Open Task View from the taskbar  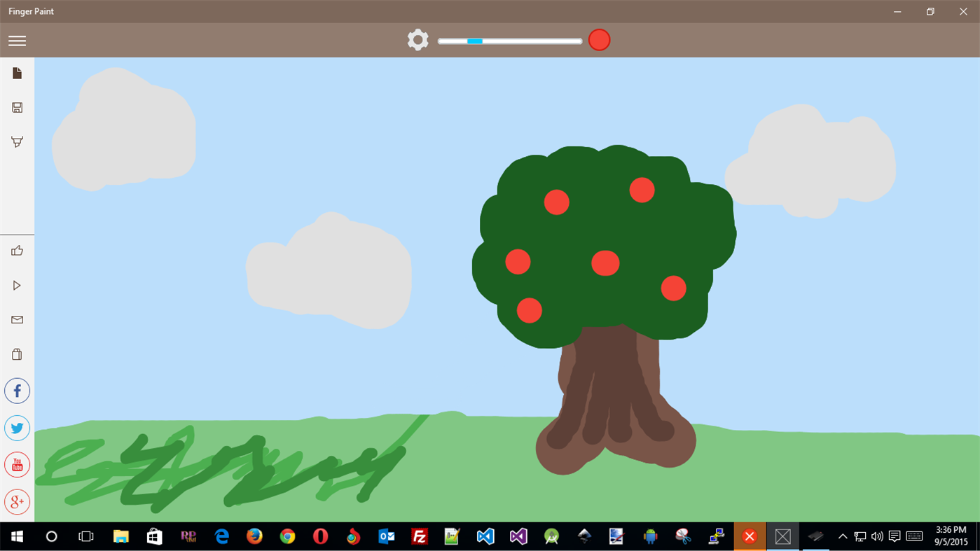point(85,536)
